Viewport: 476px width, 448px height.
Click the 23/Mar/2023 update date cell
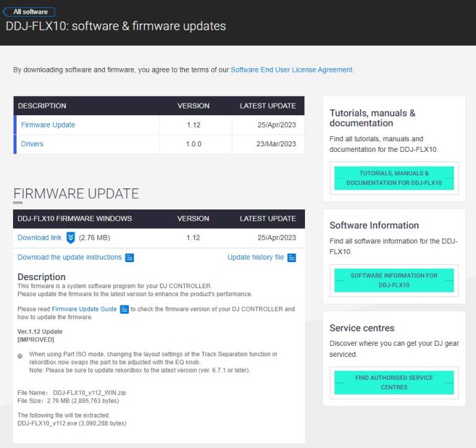tap(268, 144)
